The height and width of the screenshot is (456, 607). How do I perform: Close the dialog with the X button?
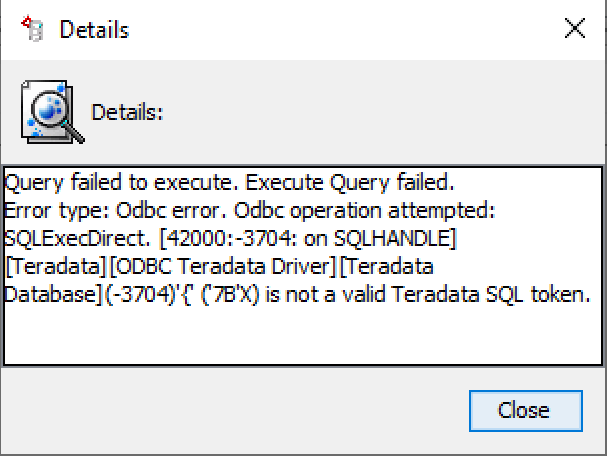tap(574, 28)
